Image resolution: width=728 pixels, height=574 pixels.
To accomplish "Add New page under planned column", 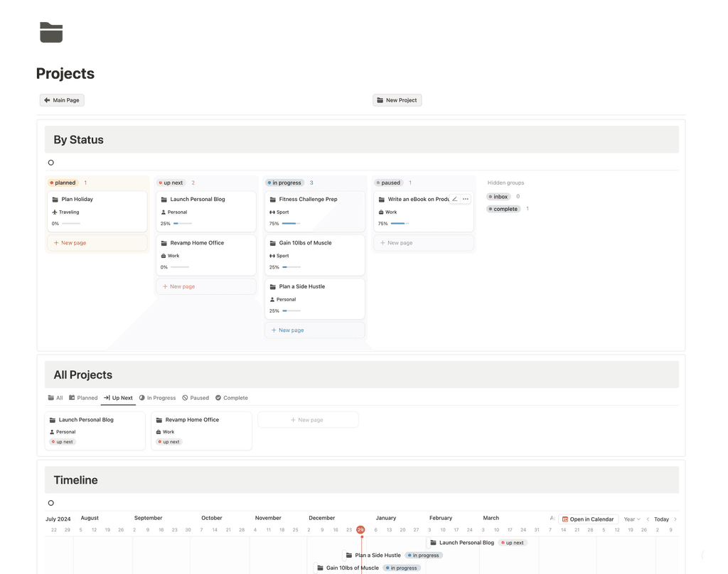I will 97,243.
